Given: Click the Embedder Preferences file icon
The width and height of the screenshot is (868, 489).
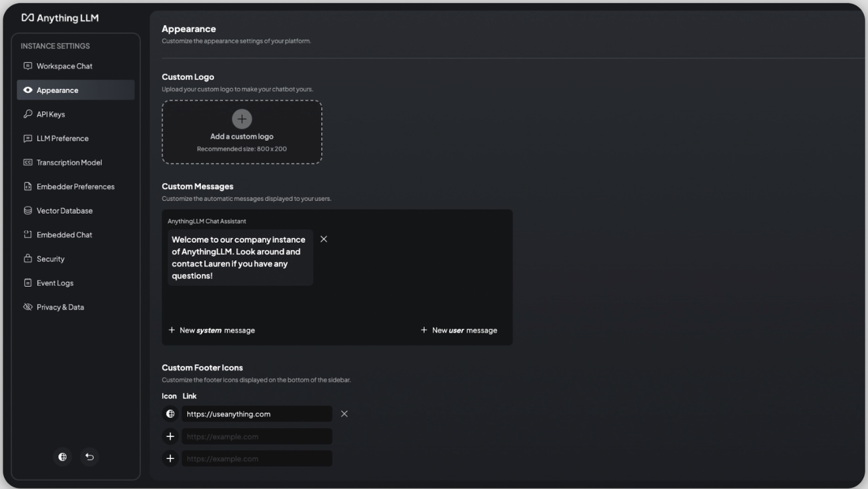Looking at the screenshot, I should (28, 186).
